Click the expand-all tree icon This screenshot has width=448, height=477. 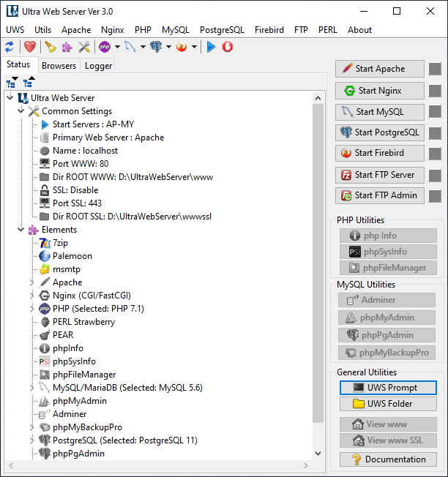[12, 82]
